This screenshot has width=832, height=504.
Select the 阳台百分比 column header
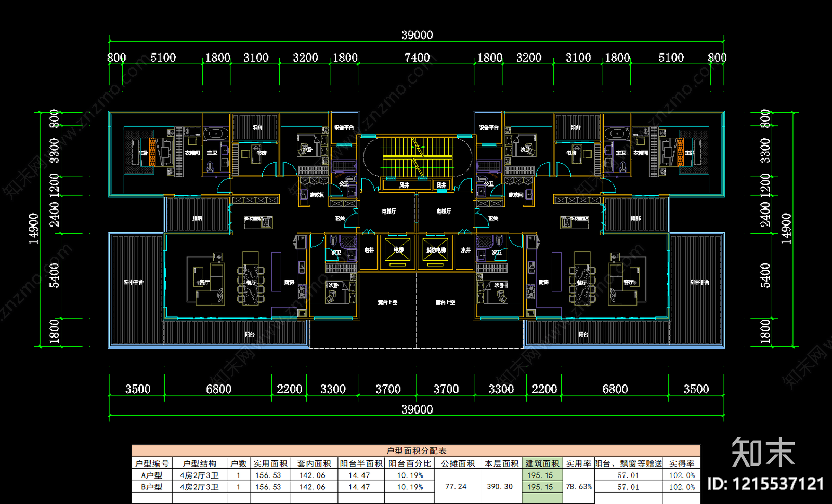coord(410,463)
